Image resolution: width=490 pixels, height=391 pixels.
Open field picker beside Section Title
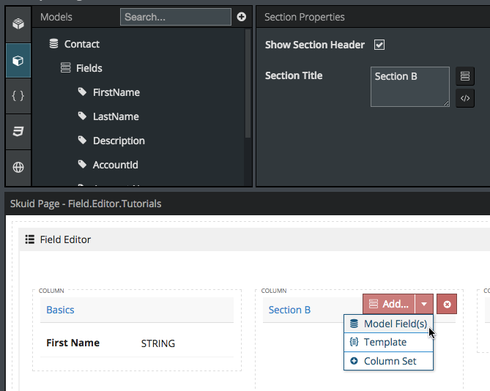(465, 76)
